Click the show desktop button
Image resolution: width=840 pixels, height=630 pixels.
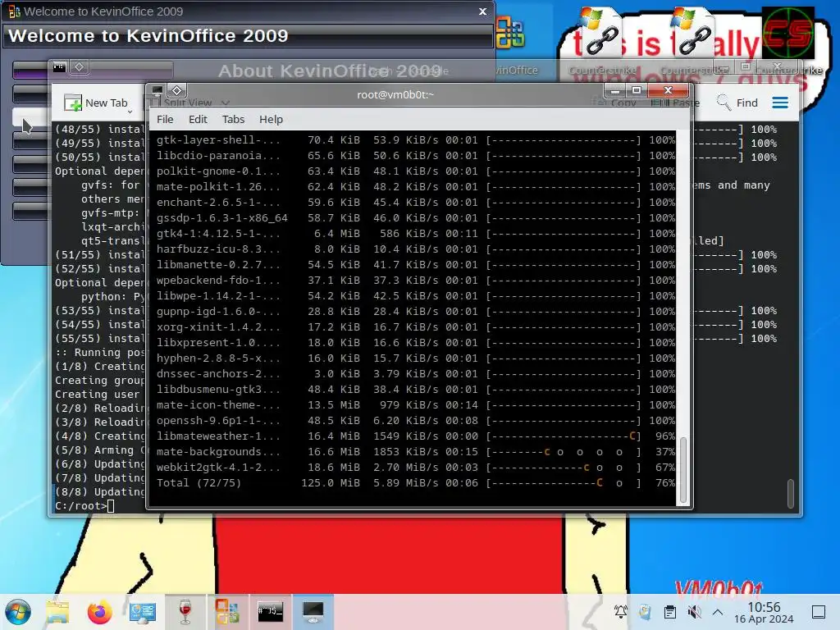point(818,612)
